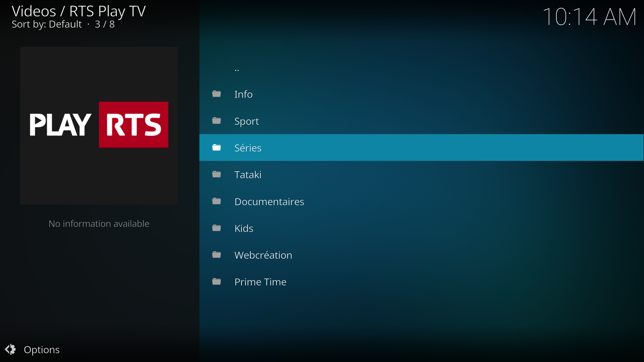Click the folder icon beside Sport
This screenshot has height=362, width=644.
216,121
